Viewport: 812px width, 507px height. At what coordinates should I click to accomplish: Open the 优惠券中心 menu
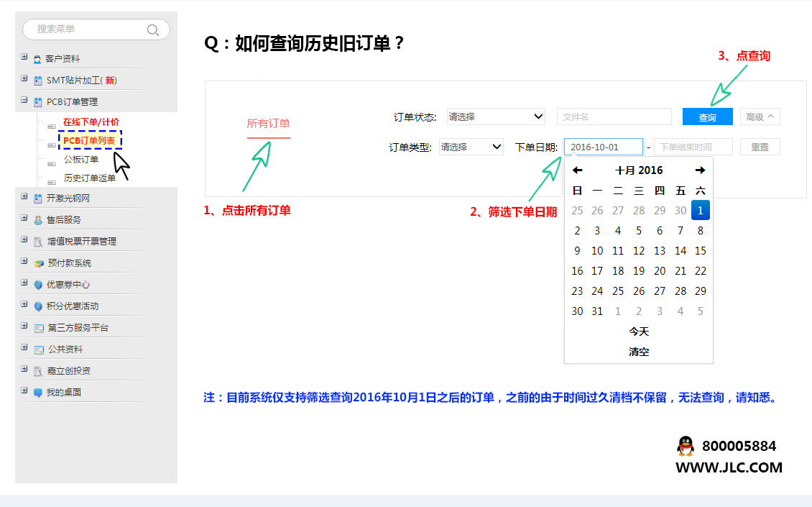(68, 285)
